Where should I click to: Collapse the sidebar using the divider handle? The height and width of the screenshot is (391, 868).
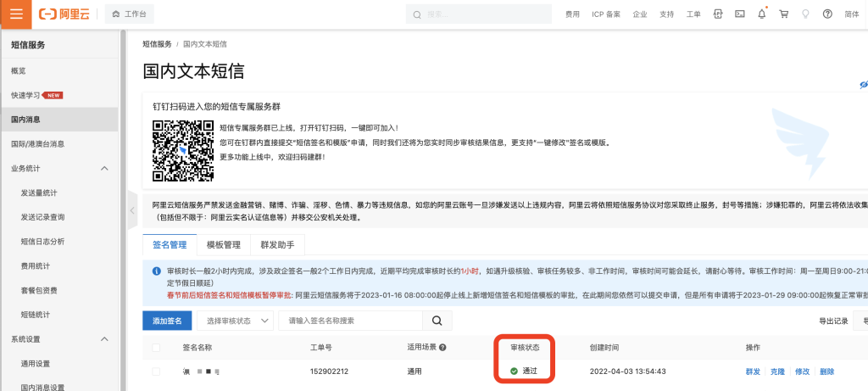tap(132, 210)
